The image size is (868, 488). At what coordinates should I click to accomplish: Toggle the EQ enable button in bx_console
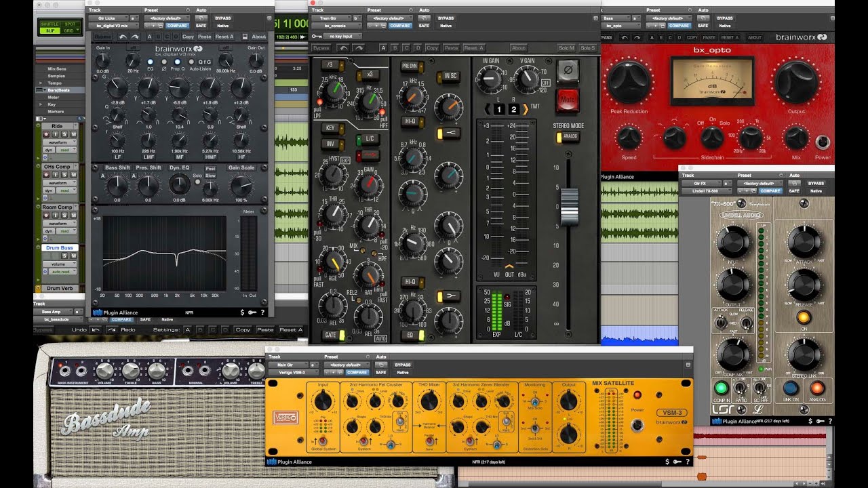(412, 335)
